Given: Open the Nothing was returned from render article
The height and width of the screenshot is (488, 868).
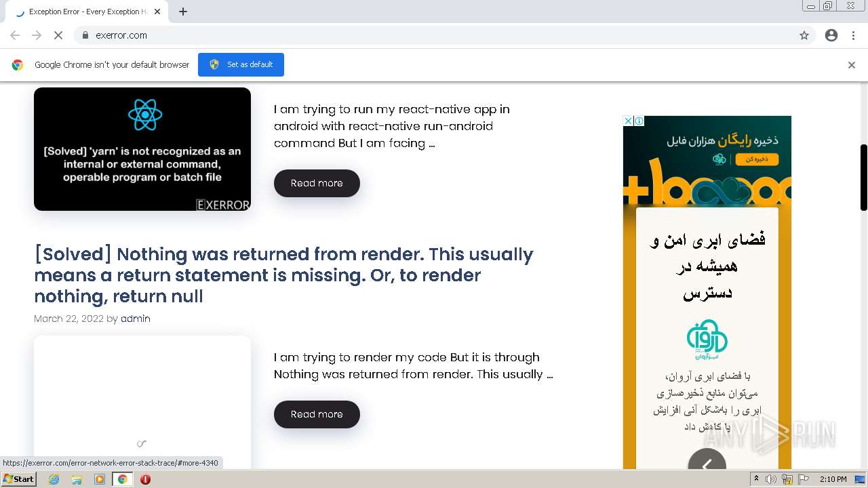Looking at the screenshot, I should point(283,275).
